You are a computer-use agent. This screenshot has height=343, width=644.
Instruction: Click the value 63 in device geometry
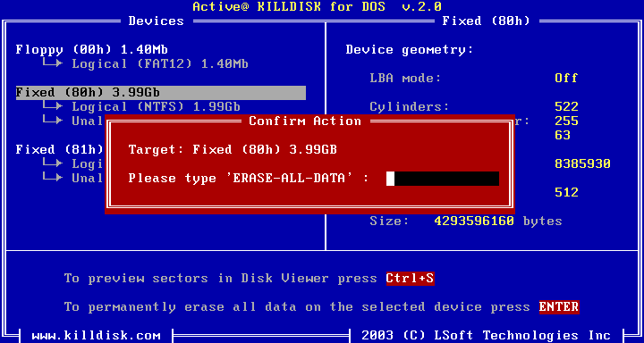pyautogui.click(x=563, y=136)
